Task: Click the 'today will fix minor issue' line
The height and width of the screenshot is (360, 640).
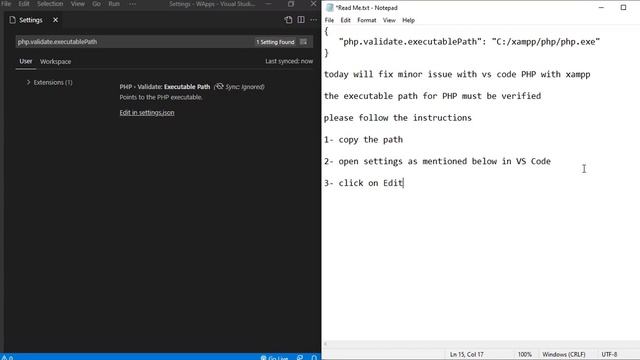Action: (x=457, y=74)
